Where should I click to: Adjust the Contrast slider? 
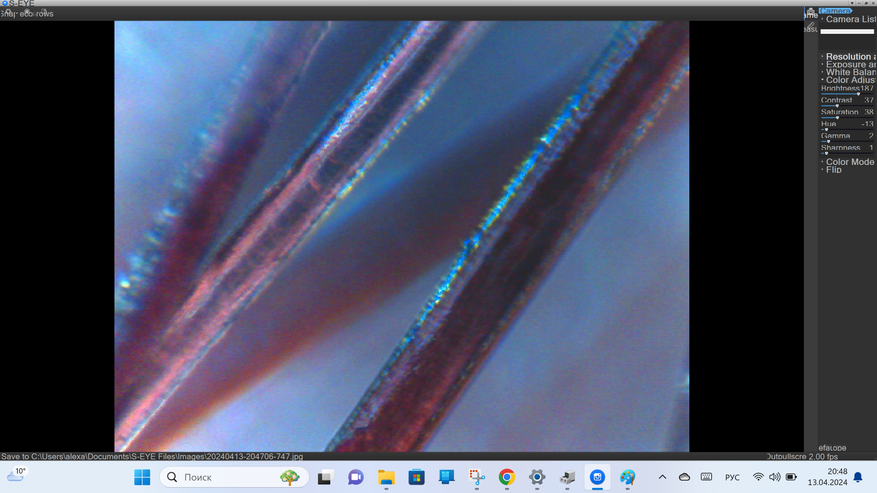[847, 106]
